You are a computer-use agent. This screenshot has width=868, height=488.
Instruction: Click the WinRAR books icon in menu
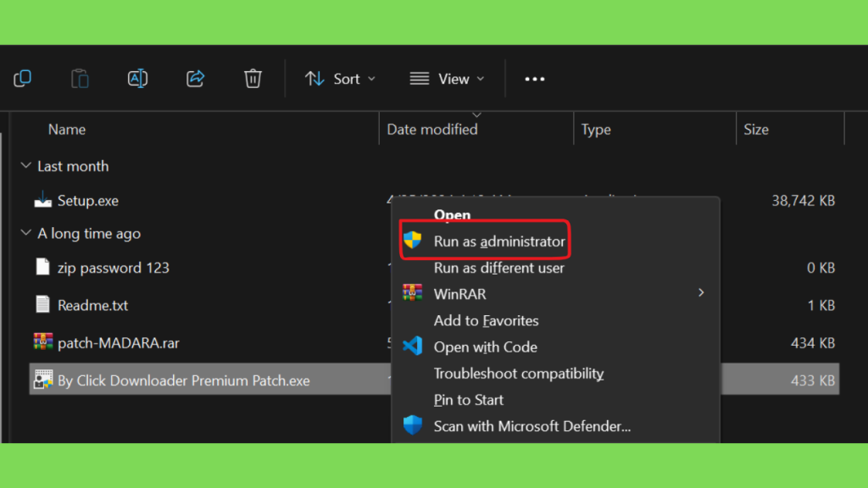coord(413,292)
